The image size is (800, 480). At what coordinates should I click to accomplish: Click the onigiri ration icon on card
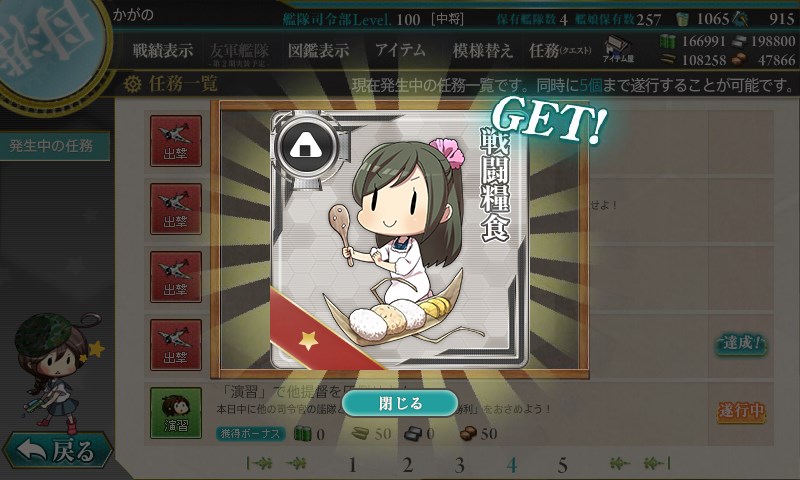click(x=308, y=147)
